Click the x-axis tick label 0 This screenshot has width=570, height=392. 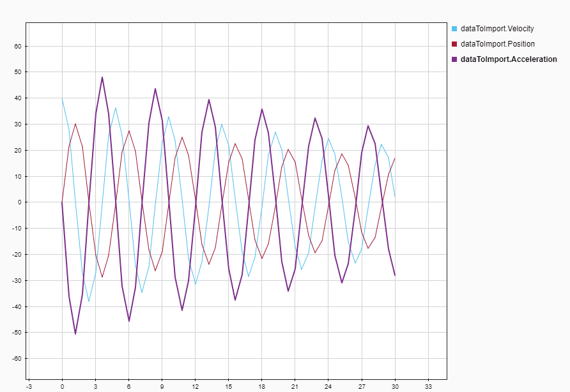click(62, 386)
